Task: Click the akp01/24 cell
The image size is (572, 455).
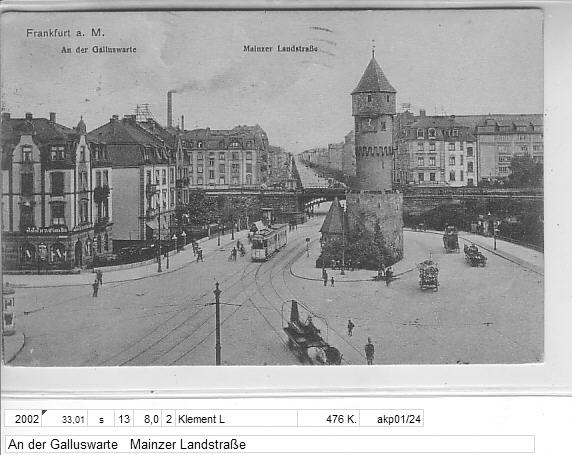Action: tap(391, 419)
